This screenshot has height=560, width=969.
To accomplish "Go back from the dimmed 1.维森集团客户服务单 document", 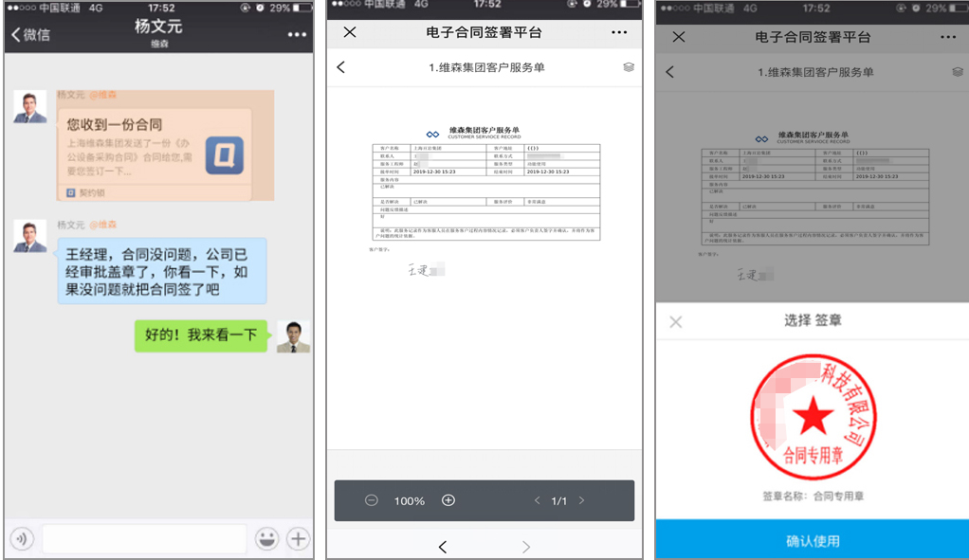I will [x=670, y=72].
